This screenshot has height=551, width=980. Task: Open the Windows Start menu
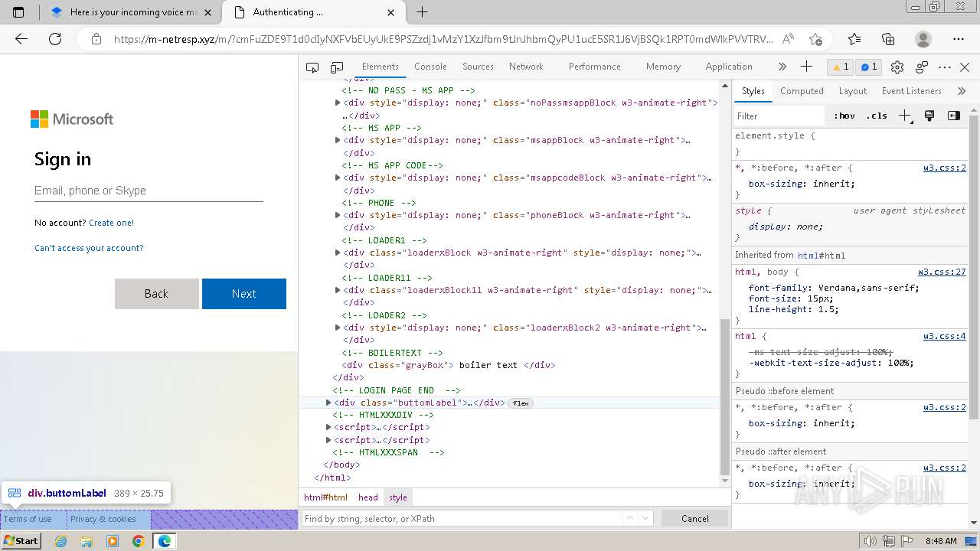21,540
